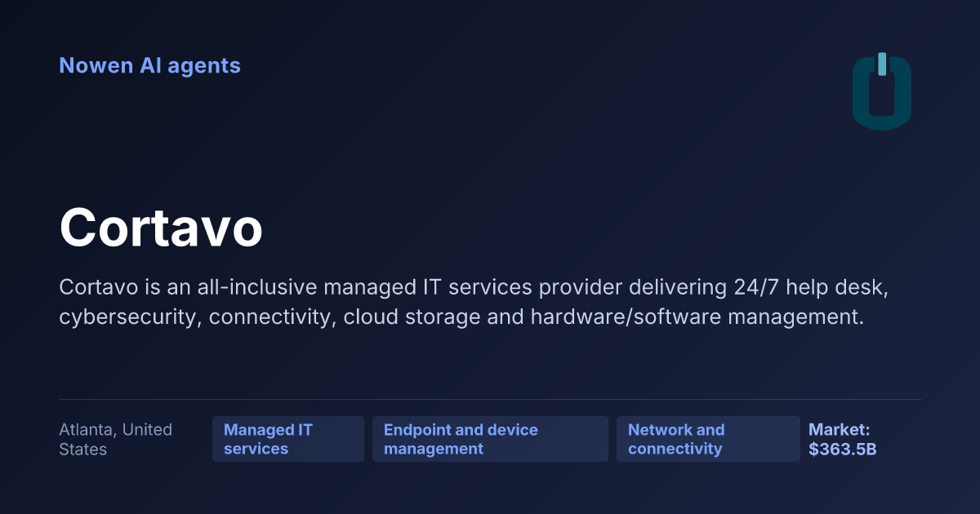The image size is (980, 514).
Task: Click the Cortavo logo icon
Action: (x=882, y=91)
